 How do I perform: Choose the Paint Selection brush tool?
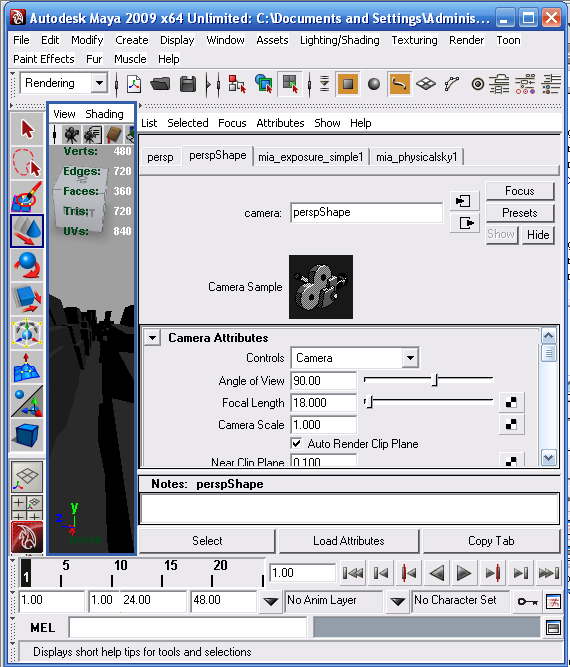click(27, 197)
